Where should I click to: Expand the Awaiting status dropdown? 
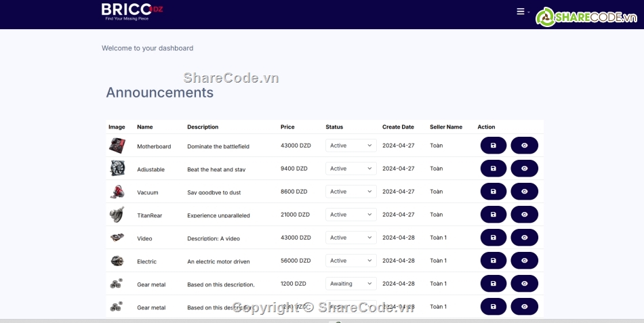click(350, 284)
